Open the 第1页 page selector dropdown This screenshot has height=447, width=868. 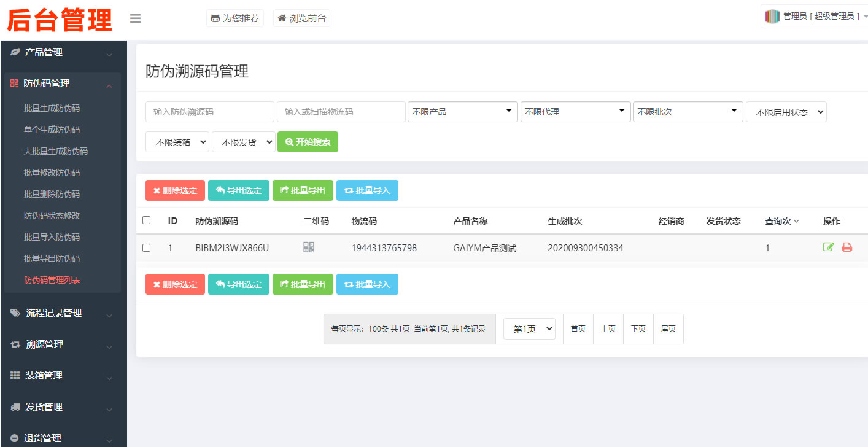tap(529, 329)
